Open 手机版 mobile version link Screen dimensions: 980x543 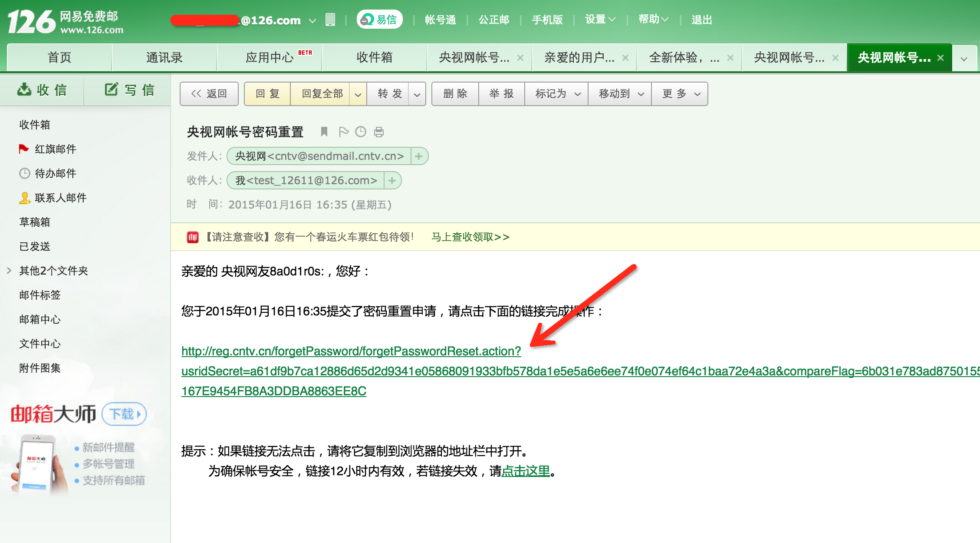tap(547, 20)
